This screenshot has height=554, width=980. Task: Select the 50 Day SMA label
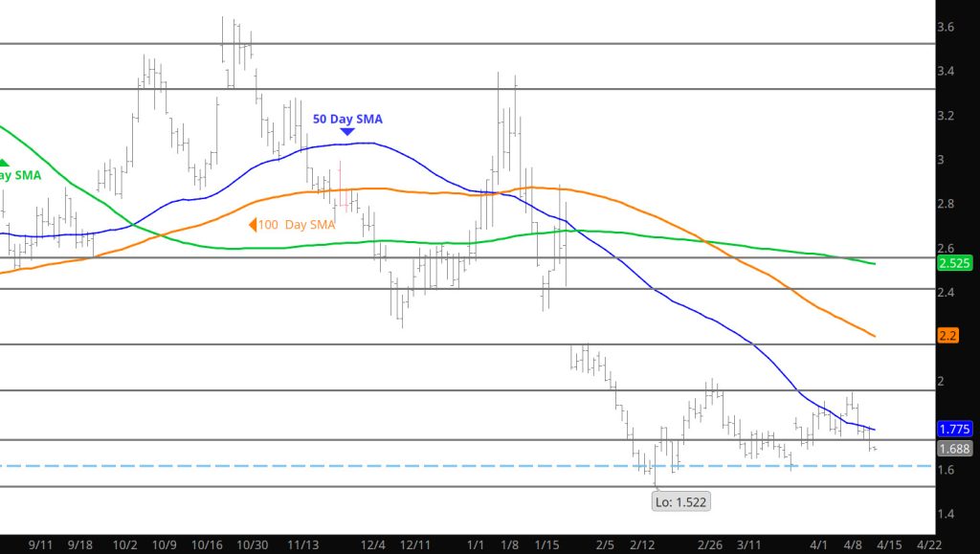pyautogui.click(x=347, y=119)
